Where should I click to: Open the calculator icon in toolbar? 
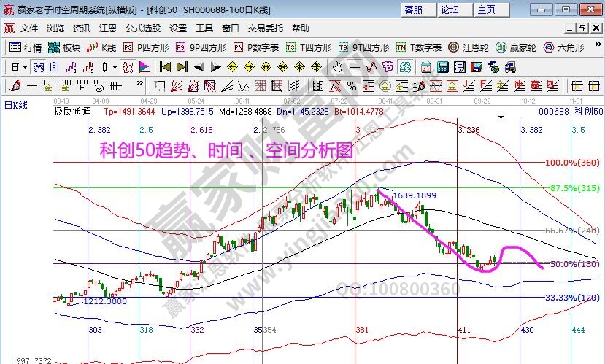click(442, 67)
